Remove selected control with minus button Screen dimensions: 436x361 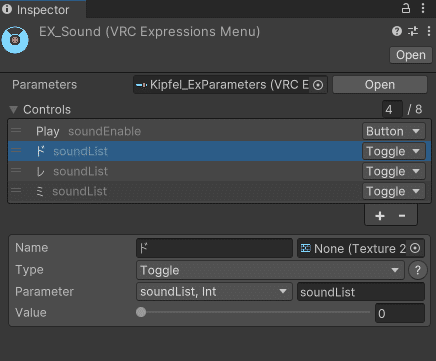[x=402, y=216]
